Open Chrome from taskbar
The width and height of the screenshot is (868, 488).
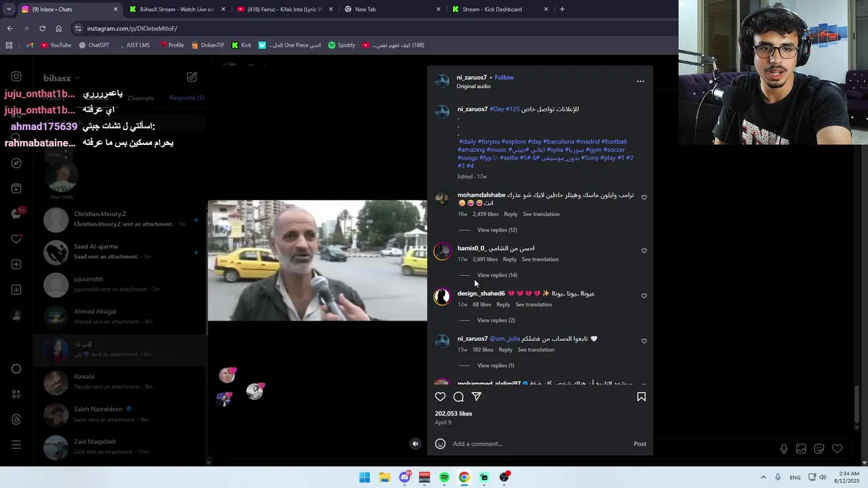[464, 477]
